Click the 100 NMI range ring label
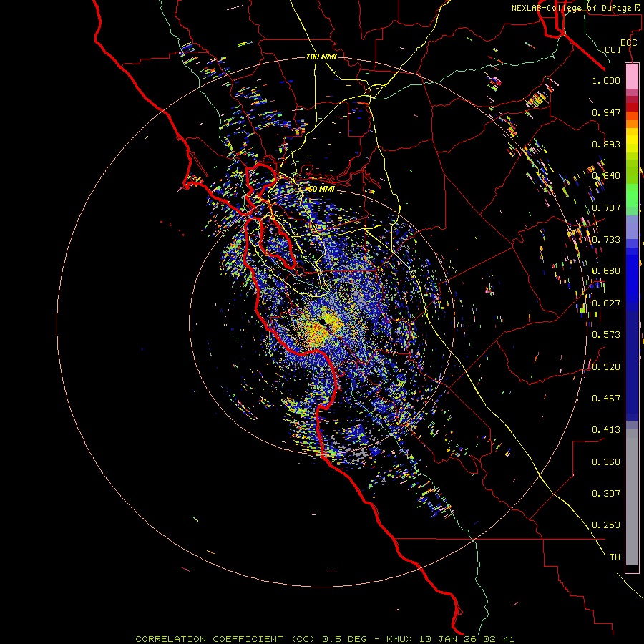Screen dimensions: 644x644 [321, 57]
